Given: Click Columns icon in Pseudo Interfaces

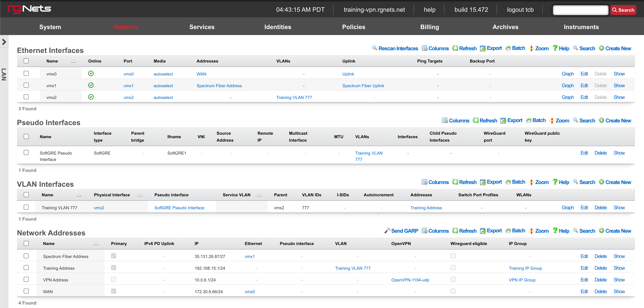Looking at the screenshot, I should click(445, 120).
